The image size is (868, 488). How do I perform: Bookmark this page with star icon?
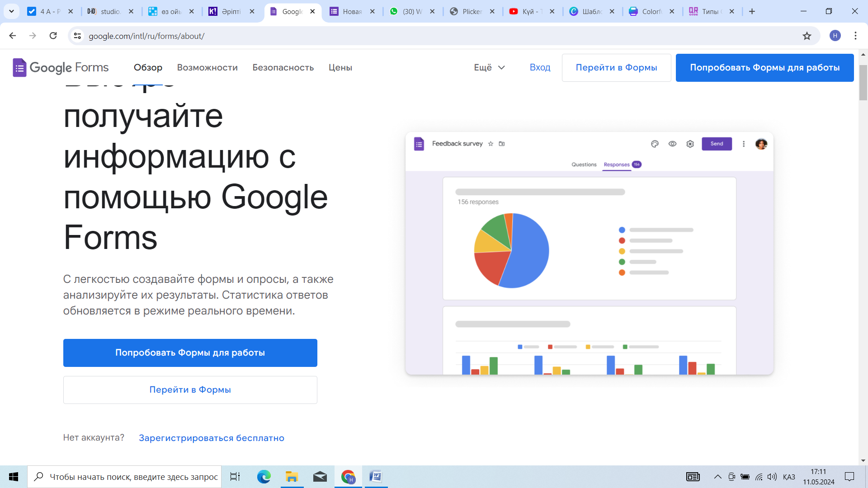click(x=807, y=36)
